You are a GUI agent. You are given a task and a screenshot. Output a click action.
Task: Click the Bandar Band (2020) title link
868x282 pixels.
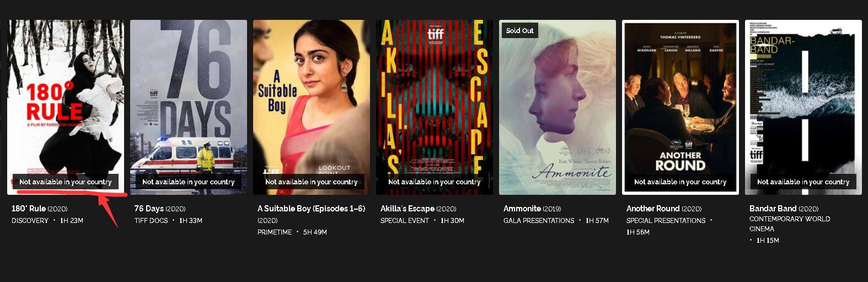point(784,209)
